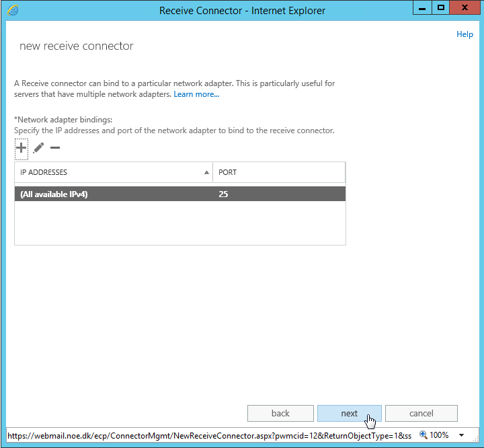Click the PORT column header
Viewport: 484px width, 448px height.
[x=279, y=172]
